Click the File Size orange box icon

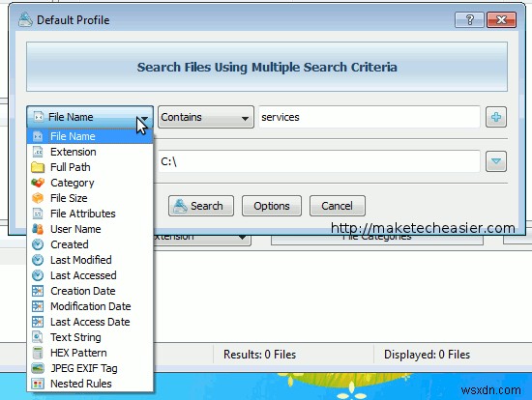click(x=38, y=198)
